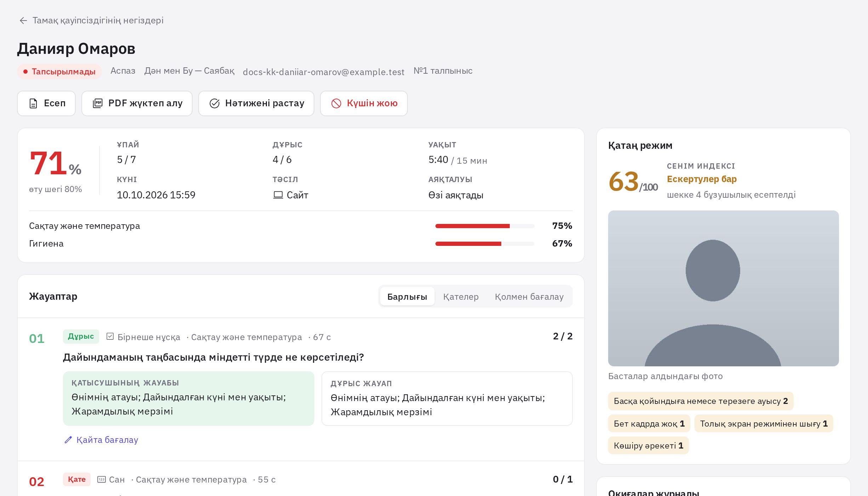Click the Ескертулер бар warning text

[x=702, y=179]
